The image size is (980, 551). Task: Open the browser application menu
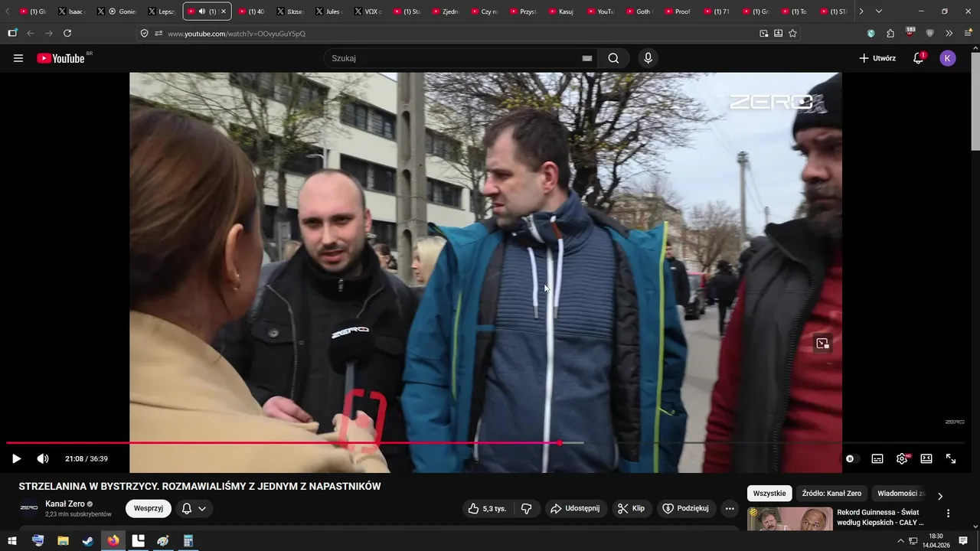(x=968, y=33)
